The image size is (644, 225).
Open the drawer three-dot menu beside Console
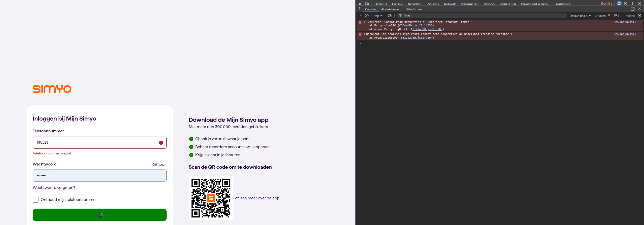pos(360,9)
